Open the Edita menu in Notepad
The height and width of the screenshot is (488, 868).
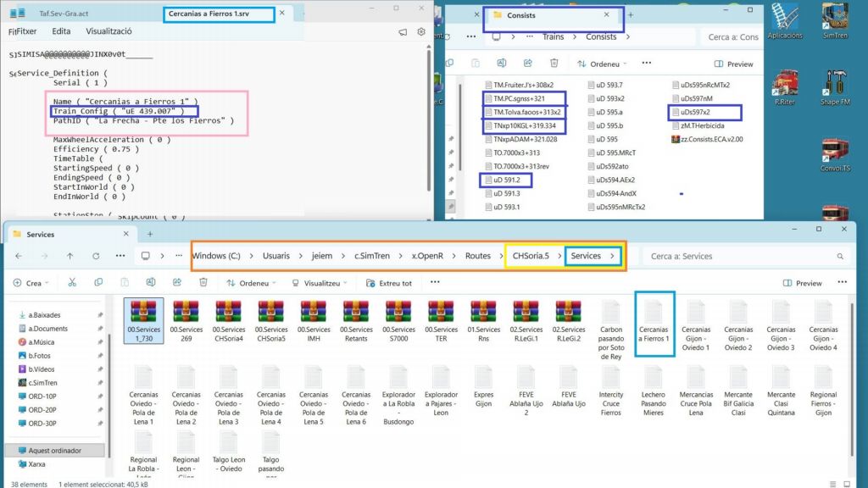coord(61,31)
